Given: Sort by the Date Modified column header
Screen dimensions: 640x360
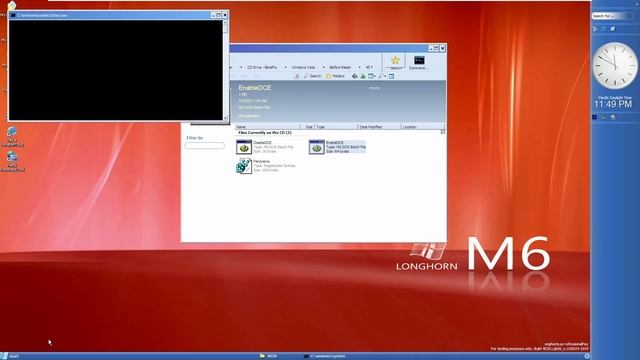Looking at the screenshot, I should click(380, 127).
